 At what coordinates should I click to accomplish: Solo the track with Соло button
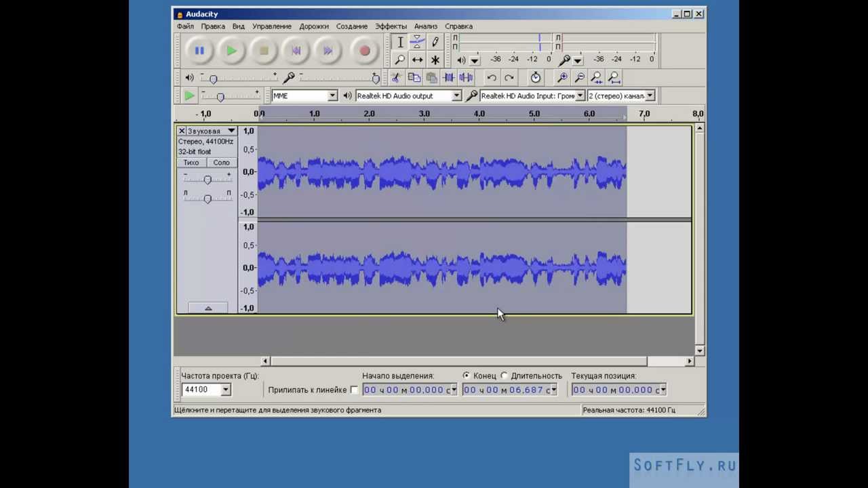pos(221,163)
